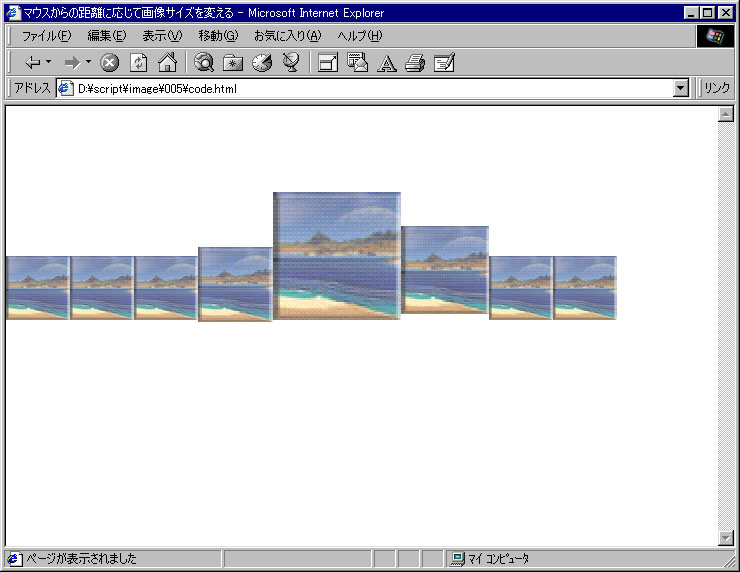
Task: Close the Internet Explorer window
Action: point(726,13)
